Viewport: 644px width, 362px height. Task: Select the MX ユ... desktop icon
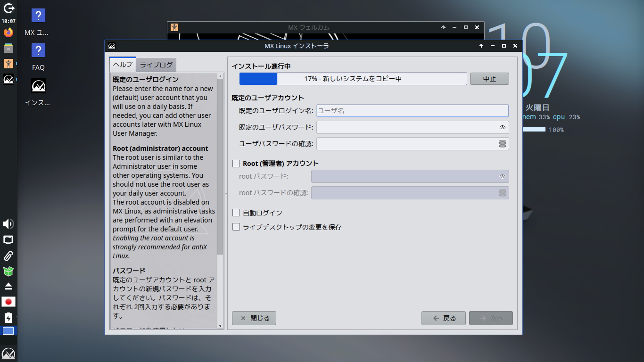38,22
